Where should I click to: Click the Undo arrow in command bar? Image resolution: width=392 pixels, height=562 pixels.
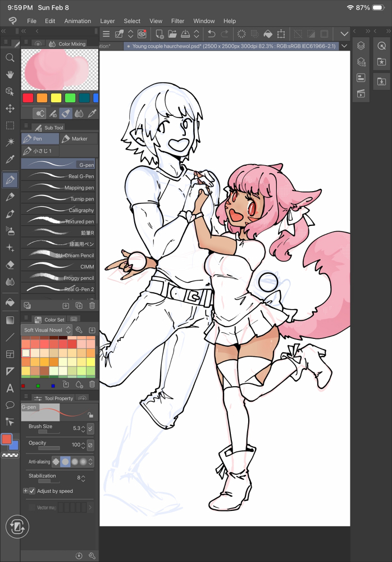click(x=212, y=34)
